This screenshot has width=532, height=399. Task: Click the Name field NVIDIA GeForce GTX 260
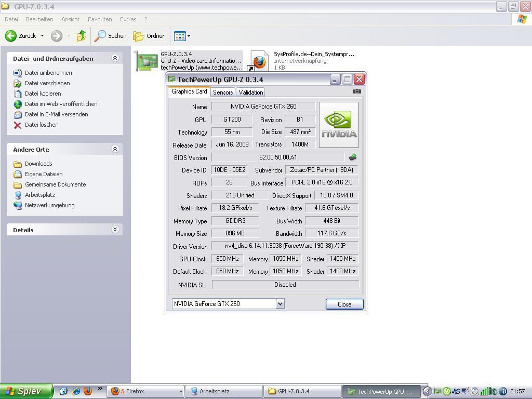point(263,107)
